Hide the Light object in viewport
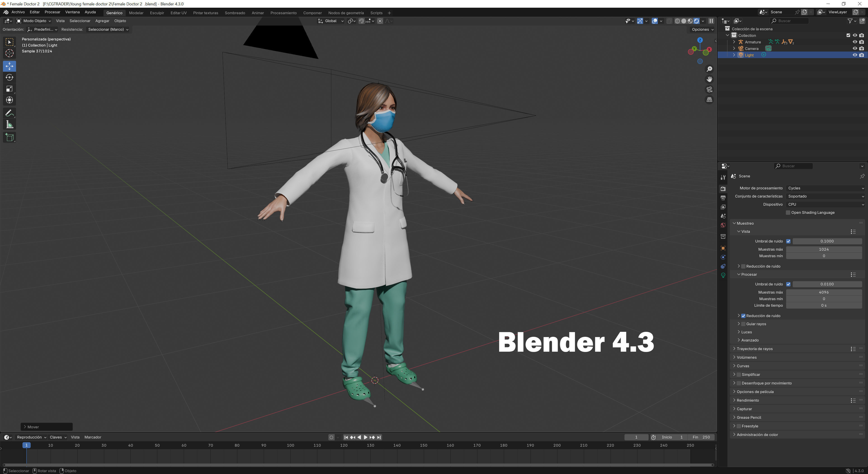The image size is (868, 474). [855, 55]
